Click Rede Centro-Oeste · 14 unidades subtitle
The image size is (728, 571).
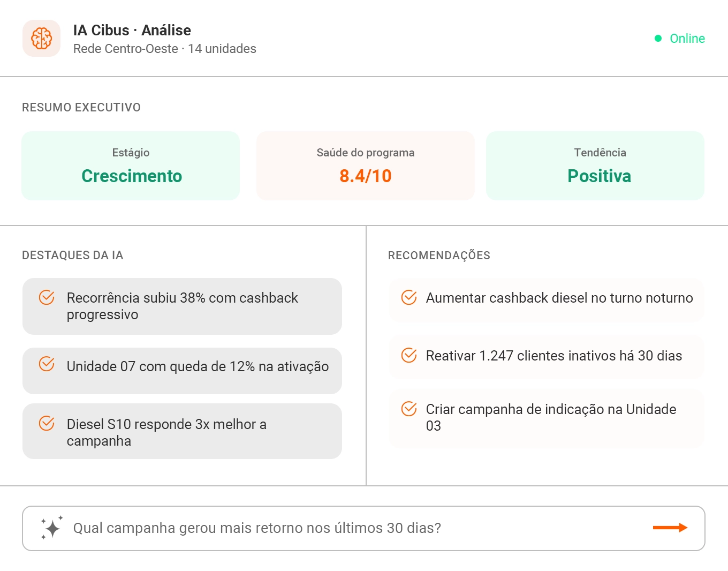pos(165,49)
